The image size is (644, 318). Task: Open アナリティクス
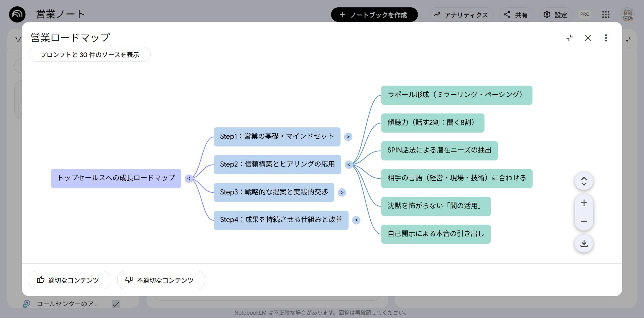[461, 15]
